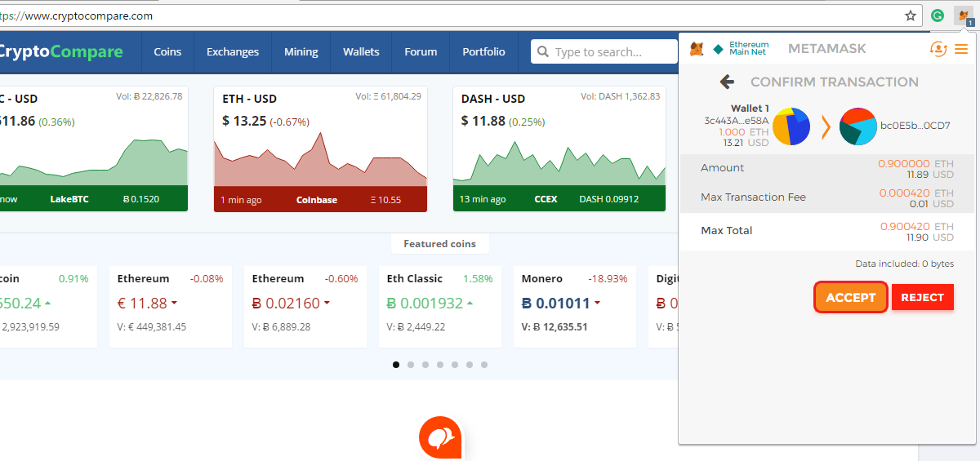Screen dimensions: 980x461
Task: Click CCEX in the DASH card footer
Action: (x=546, y=199)
